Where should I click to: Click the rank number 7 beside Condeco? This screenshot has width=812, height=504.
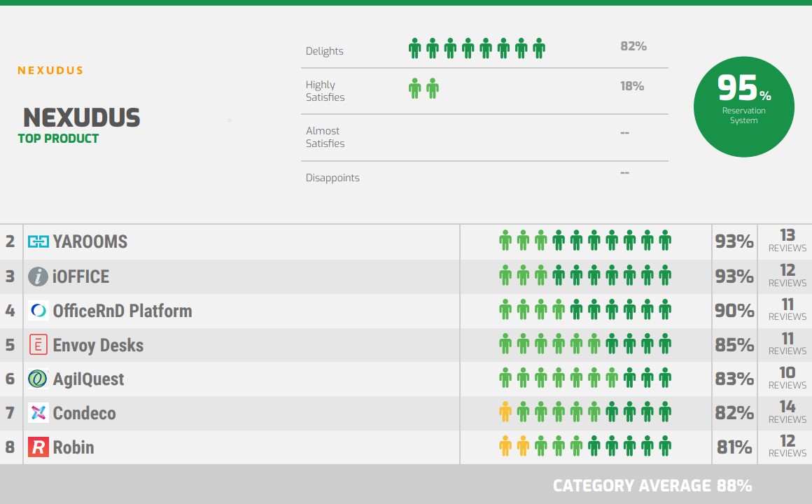pos(10,413)
